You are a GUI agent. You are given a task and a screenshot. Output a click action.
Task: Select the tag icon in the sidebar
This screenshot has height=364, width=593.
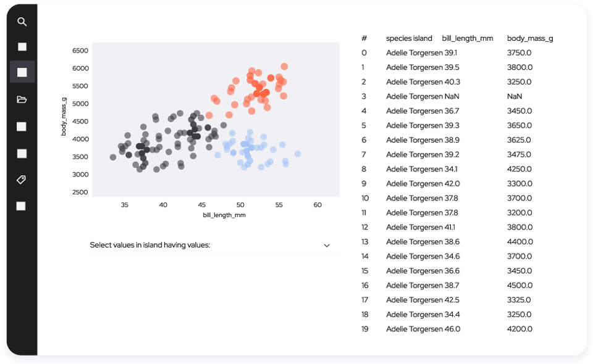tap(22, 180)
